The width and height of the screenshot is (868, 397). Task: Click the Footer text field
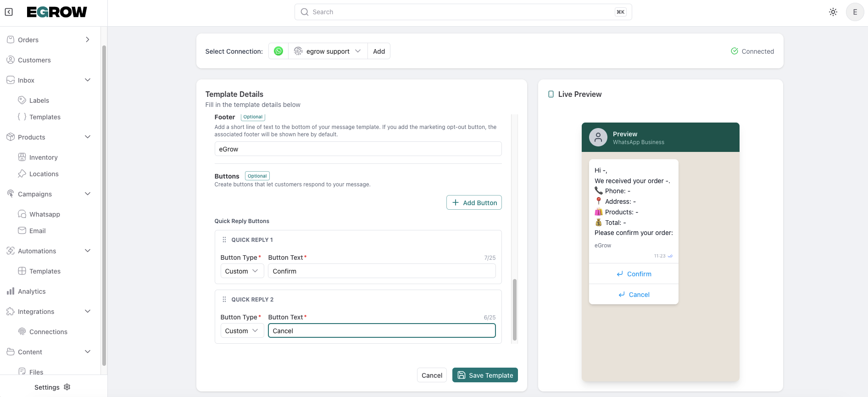coord(358,149)
